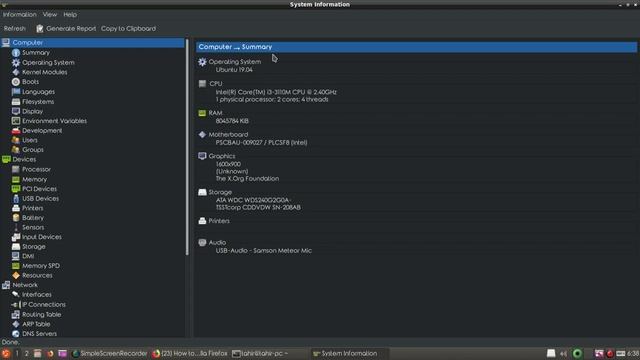Click the Memory icon under Devices
Image resolution: width=640 pixels, height=360 pixels.
pos(16,179)
